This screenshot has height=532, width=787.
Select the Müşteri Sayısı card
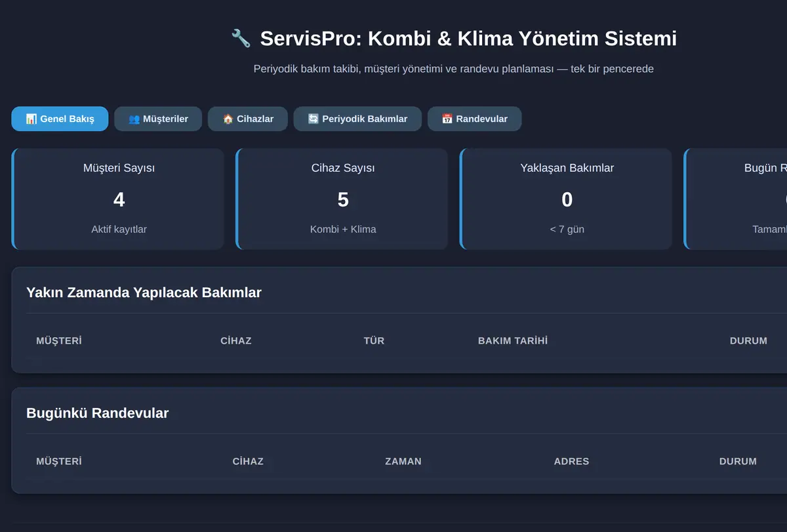point(118,199)
